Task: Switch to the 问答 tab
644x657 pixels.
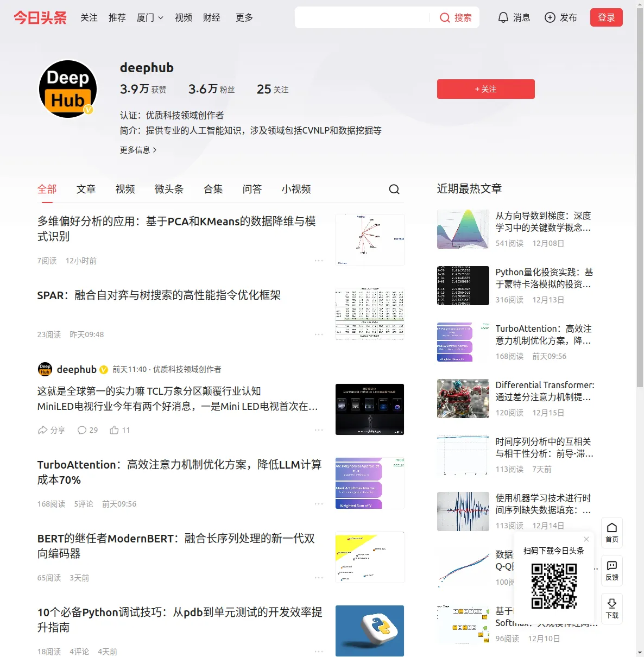Action: coord(252,189)
